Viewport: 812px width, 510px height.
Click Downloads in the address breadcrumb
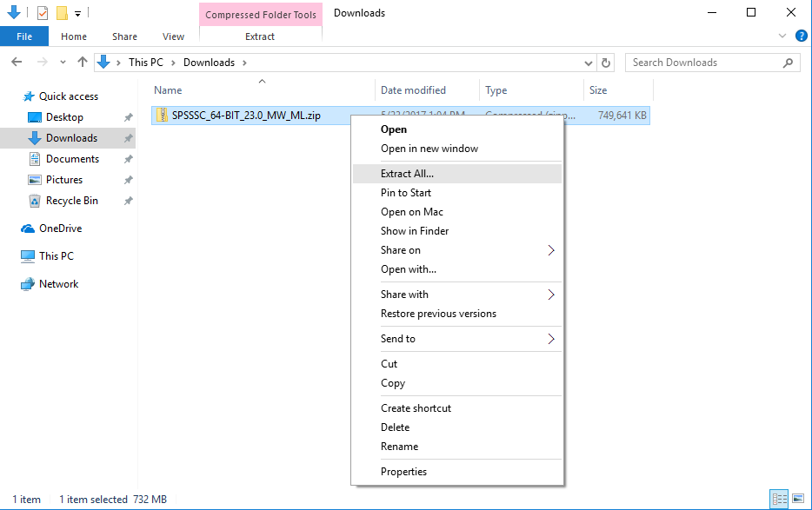(210, 63)
